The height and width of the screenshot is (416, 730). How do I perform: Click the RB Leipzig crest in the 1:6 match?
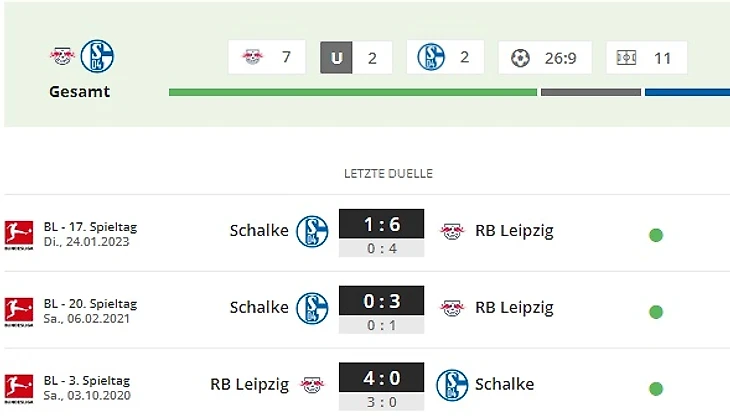pos(453,232)
